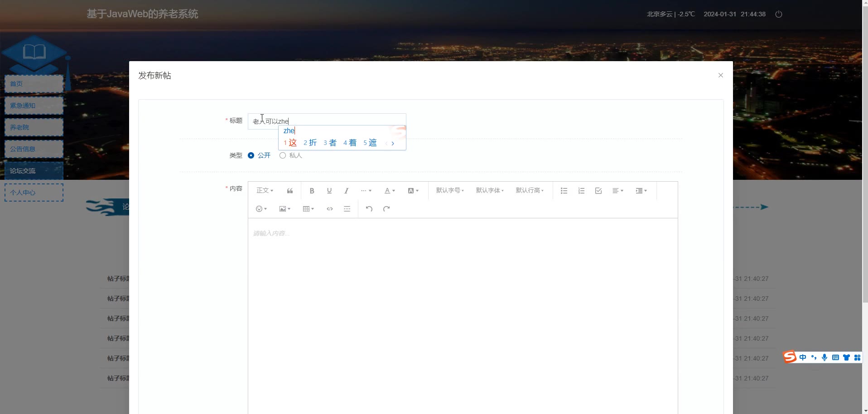This screenshot has height=414, width=868.
Task: Open the font color picker dropdown
Action: click(390, 191)
